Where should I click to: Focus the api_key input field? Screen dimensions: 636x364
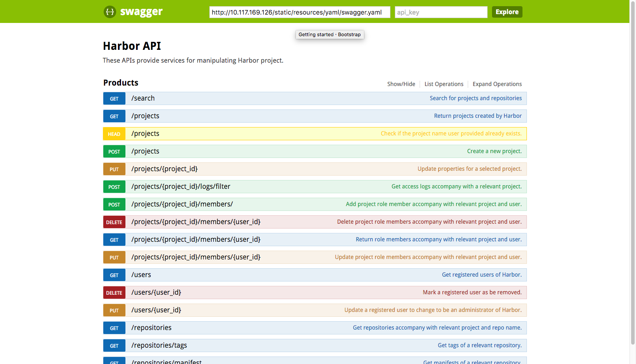(x=441, y=12)
